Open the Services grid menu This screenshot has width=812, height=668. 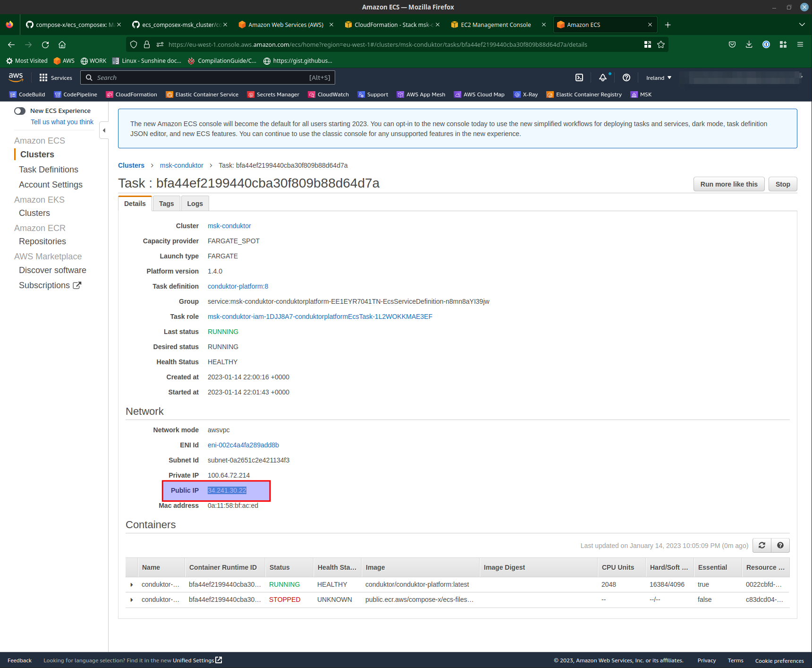pyautogui.click(x=56, y=77)
